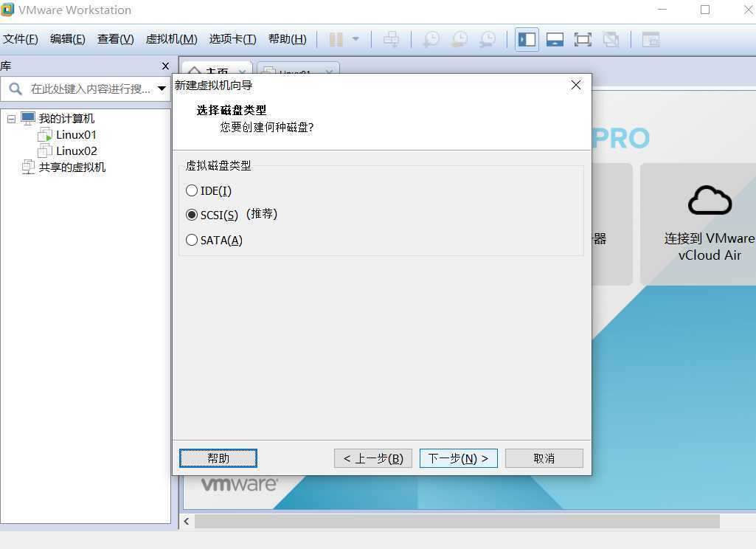Viewport: 756px width, 549px height.
Task: Open the 帮助(H) menu
Action: click(x=288, y=39)
